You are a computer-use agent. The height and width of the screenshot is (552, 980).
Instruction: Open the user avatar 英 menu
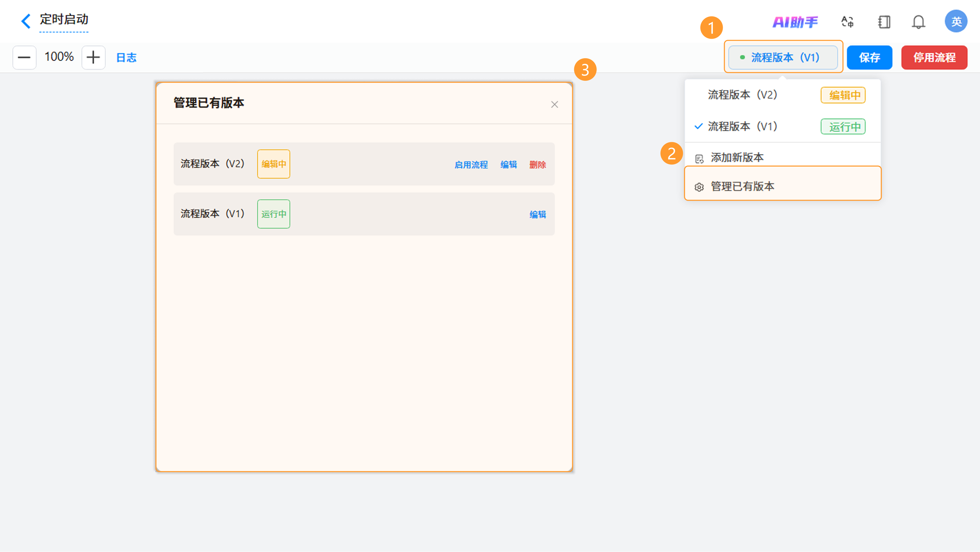pyautogui.click(x=956, y=21)
